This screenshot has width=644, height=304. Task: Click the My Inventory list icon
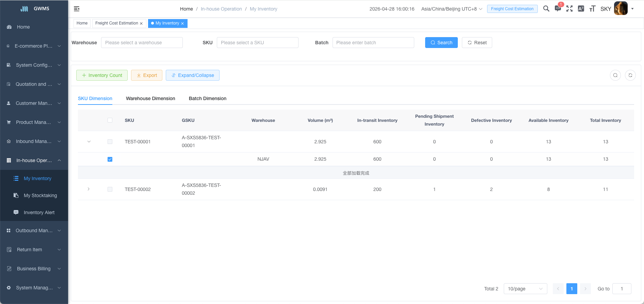coord(16,178)
